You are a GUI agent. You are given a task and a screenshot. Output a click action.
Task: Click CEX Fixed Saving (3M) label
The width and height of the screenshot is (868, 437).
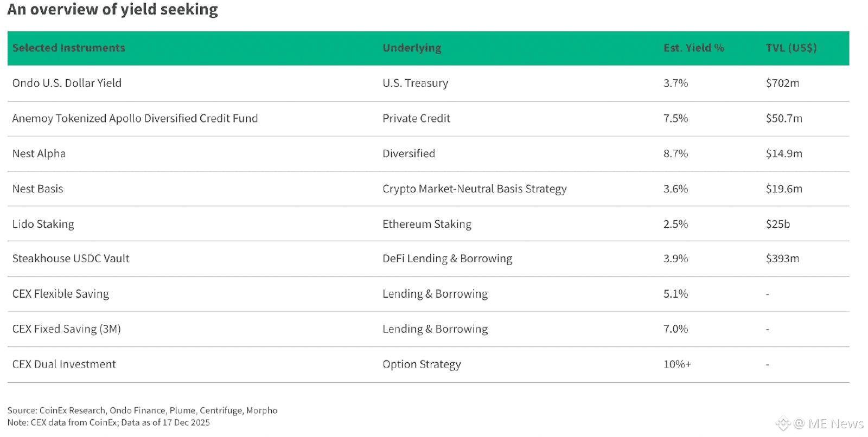point(66,329)
